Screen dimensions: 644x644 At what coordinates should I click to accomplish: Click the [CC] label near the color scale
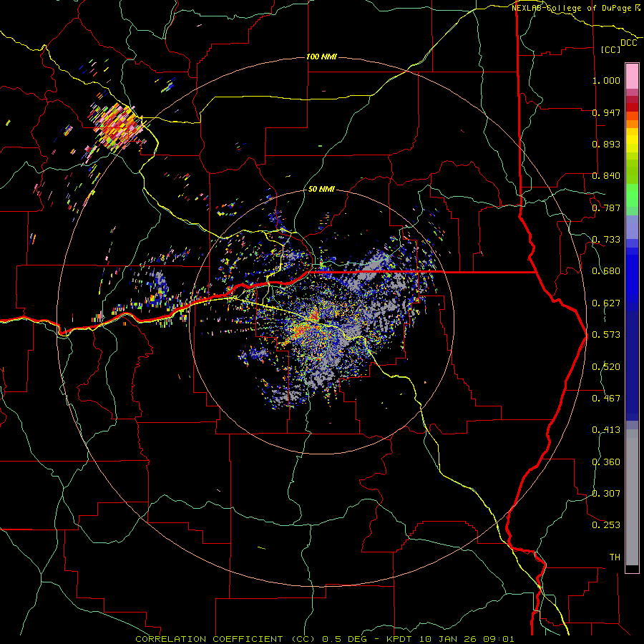[x=610, y=49]
